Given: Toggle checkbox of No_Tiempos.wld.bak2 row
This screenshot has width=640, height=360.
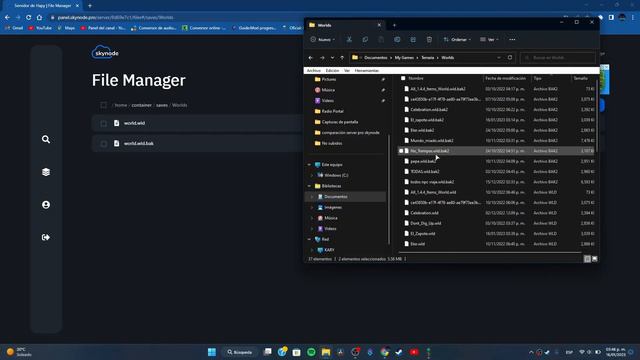Looking at the screenshot, I should coord(401,151).
